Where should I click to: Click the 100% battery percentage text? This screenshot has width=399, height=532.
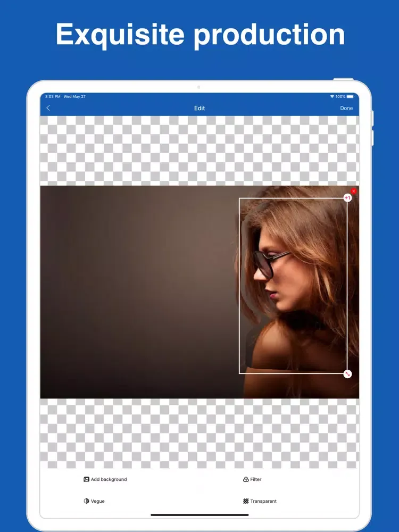point(340,96)
